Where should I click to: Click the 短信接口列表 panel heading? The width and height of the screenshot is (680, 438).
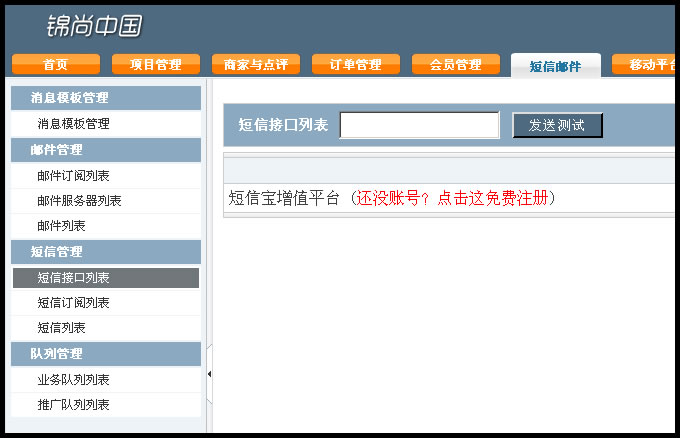click(283, 125)
